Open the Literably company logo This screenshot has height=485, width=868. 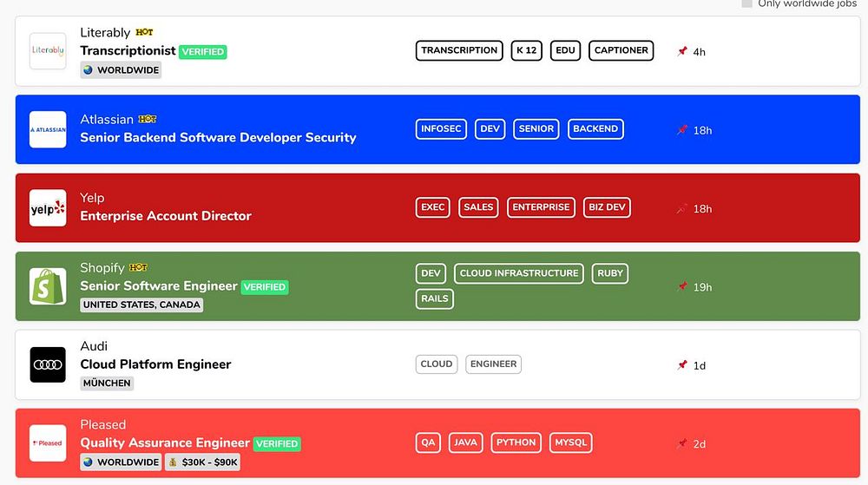[48, 51]
